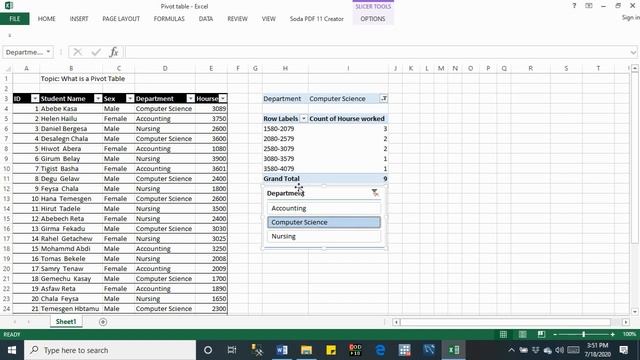Click the zoom slider handle
The height and width of the screenshot is (360, 640).
584,334
